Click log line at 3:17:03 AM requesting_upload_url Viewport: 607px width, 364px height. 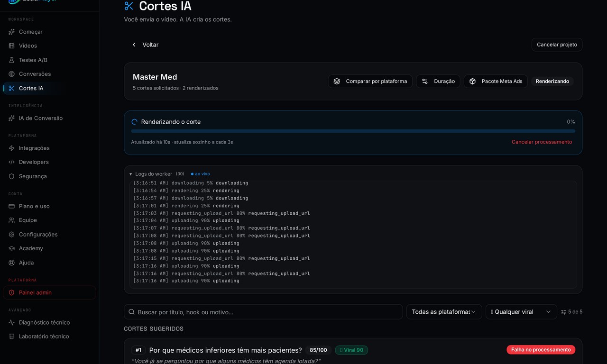[221, 213]
